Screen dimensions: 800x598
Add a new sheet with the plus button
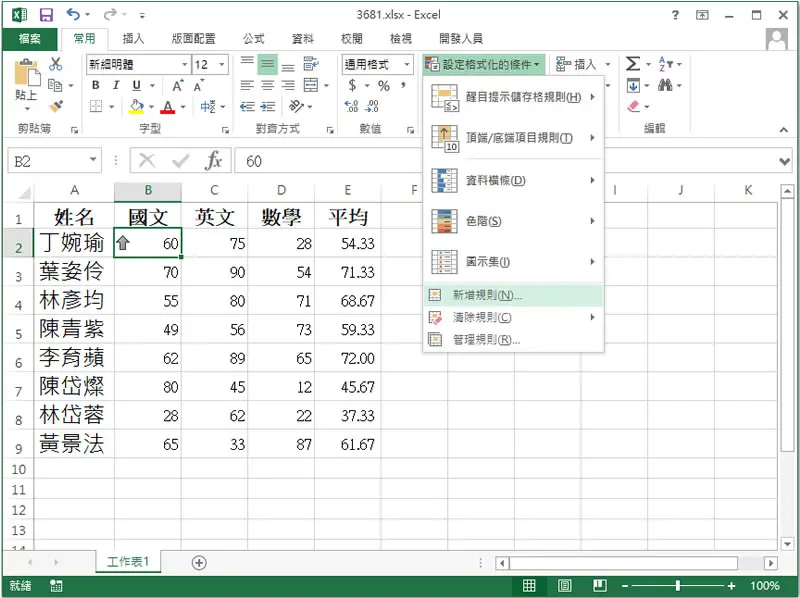pos(199,563)
